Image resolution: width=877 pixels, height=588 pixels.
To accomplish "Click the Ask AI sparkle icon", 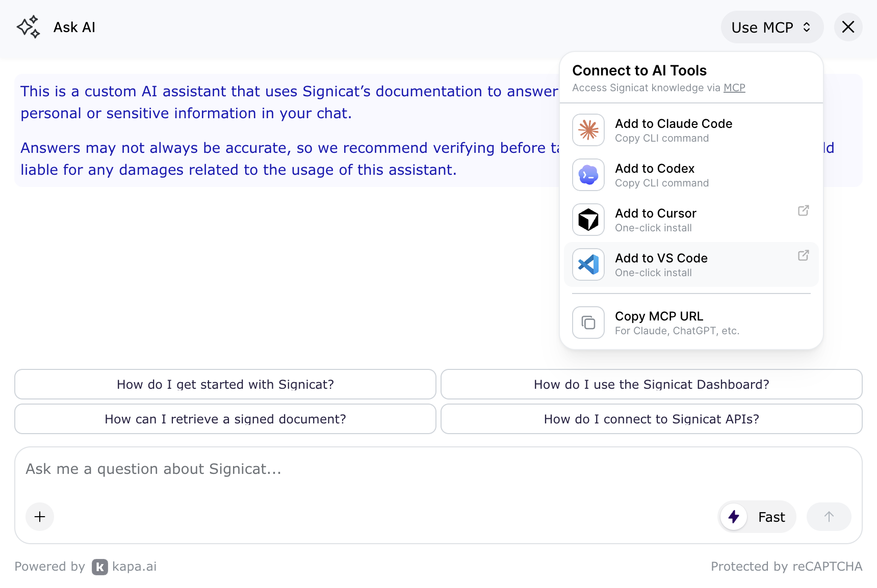I will (28, 27).
